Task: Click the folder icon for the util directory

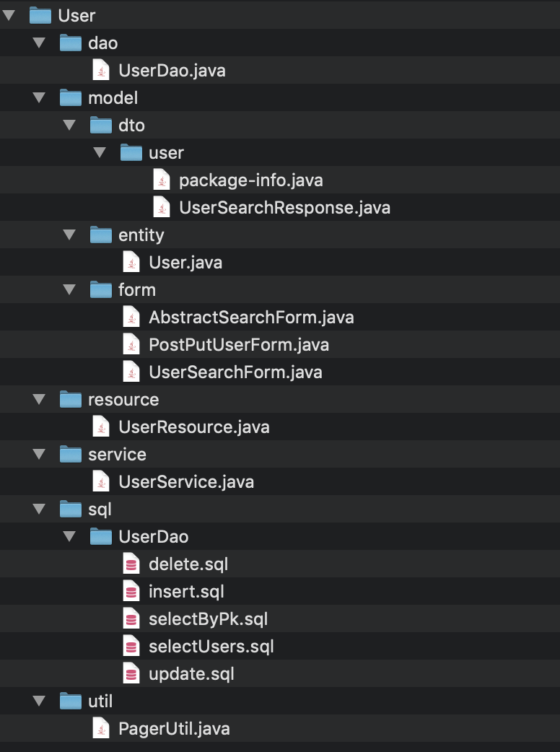Action: (x=70, y=701)
